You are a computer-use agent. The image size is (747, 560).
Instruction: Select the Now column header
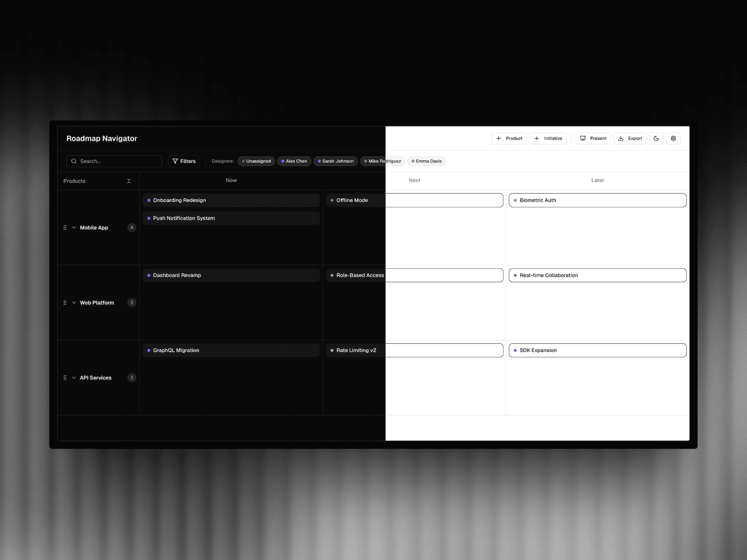(231, 180)
